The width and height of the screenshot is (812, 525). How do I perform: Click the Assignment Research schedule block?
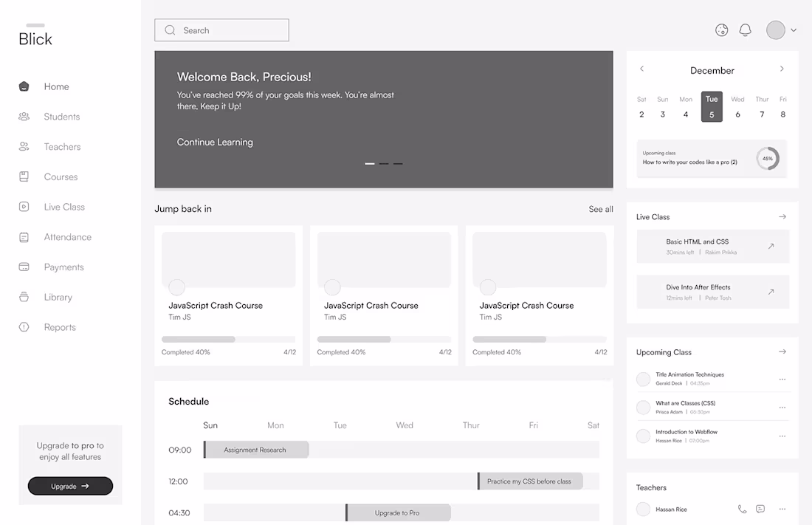pyautogui.click(x=256, y=450)
